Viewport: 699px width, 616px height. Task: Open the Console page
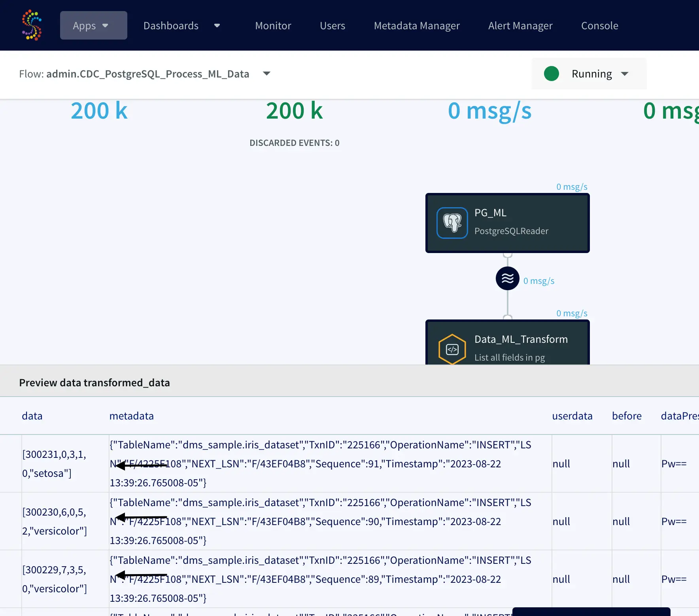599,26
